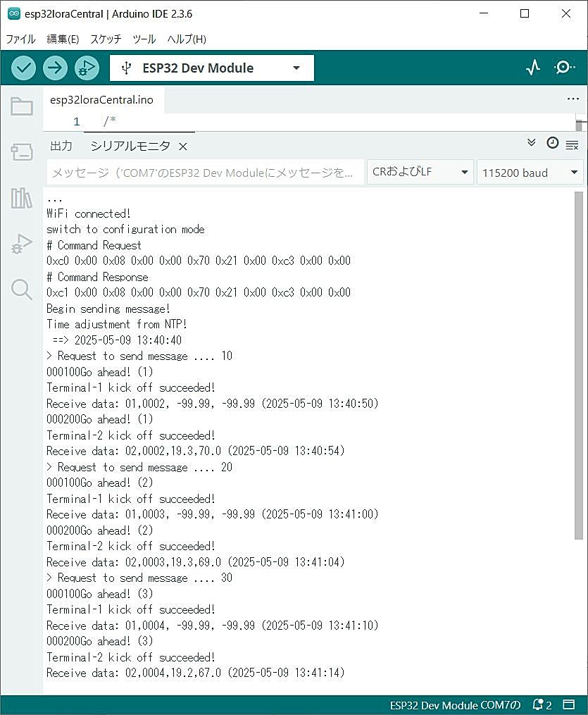Click "Time adjustment from NTP!" line
Image resolution: width=588 pixels, height=715 pixels.
[117, 324]
